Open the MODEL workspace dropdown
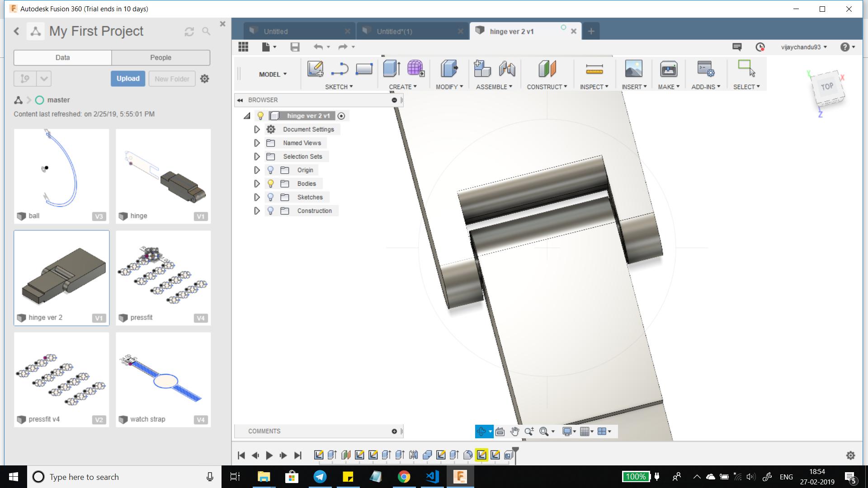This screenshot has height=488, width=868. [x=273, y=74]
